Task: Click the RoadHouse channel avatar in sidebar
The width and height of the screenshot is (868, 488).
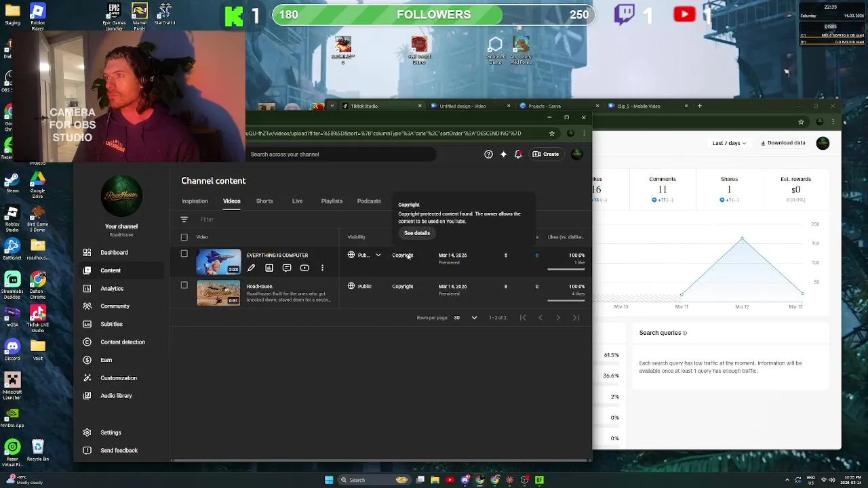Action: point(121,197)
